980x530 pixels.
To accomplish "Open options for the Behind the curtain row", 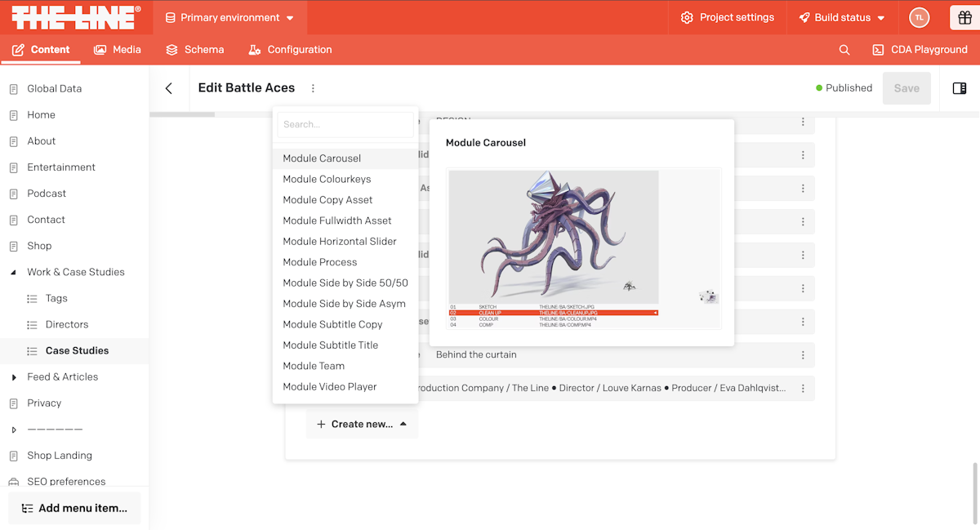I will pyautogui.click(x=803, y=355).
